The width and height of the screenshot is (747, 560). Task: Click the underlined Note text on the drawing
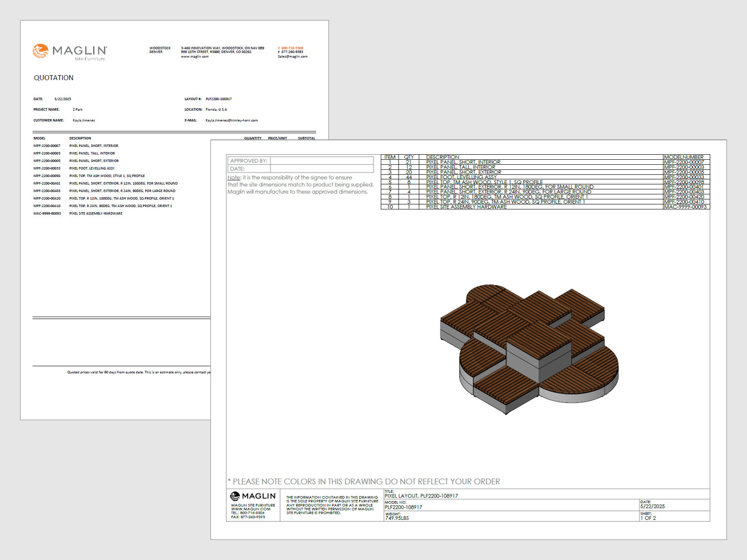point(234,178)
